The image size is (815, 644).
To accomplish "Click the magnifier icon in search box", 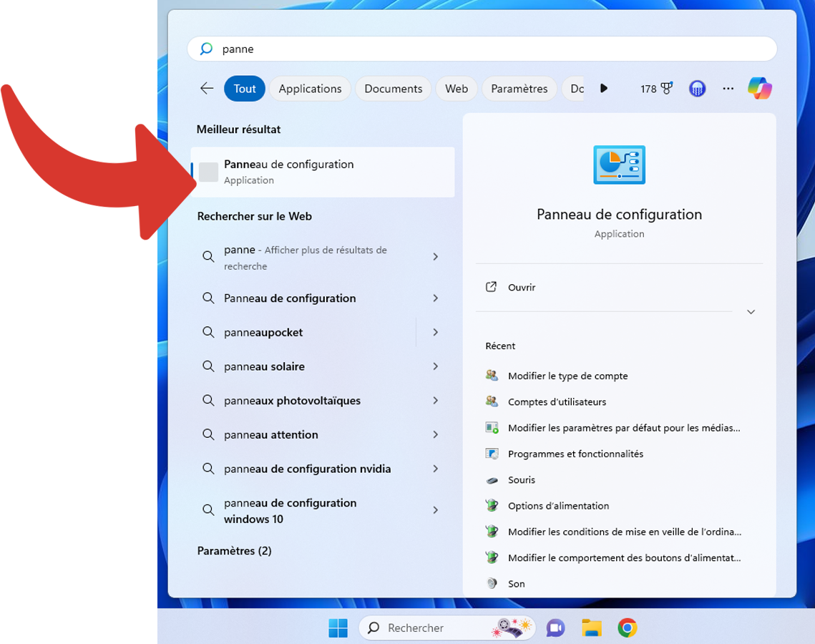I will (x=206, y=49).
